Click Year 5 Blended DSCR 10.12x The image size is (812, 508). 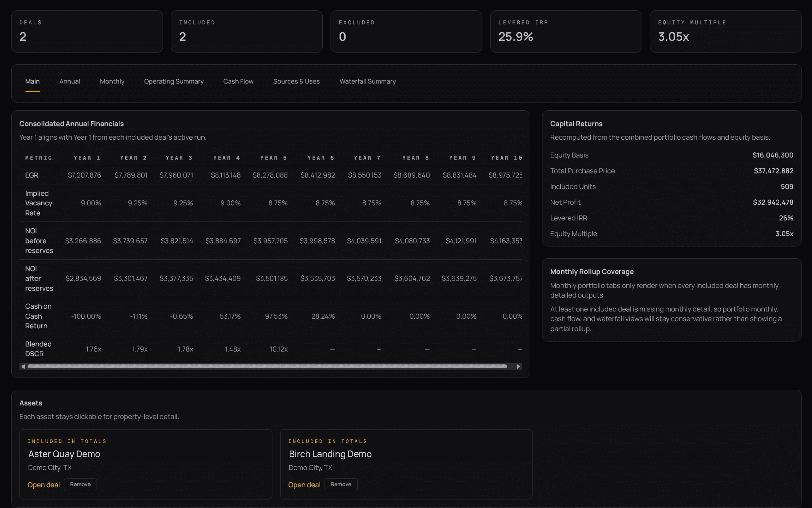pyautogui.click(x=279, y=349)
